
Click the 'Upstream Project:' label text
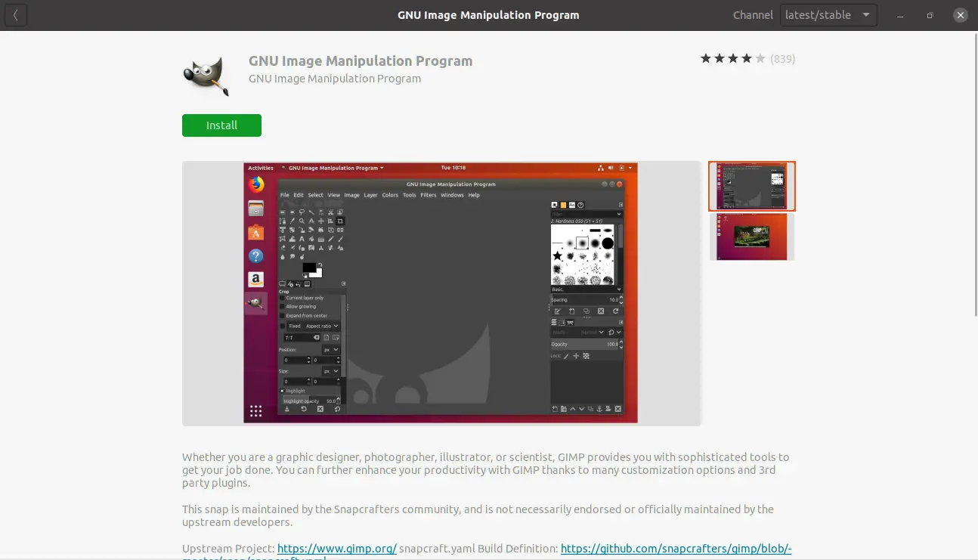coord(228,549)
